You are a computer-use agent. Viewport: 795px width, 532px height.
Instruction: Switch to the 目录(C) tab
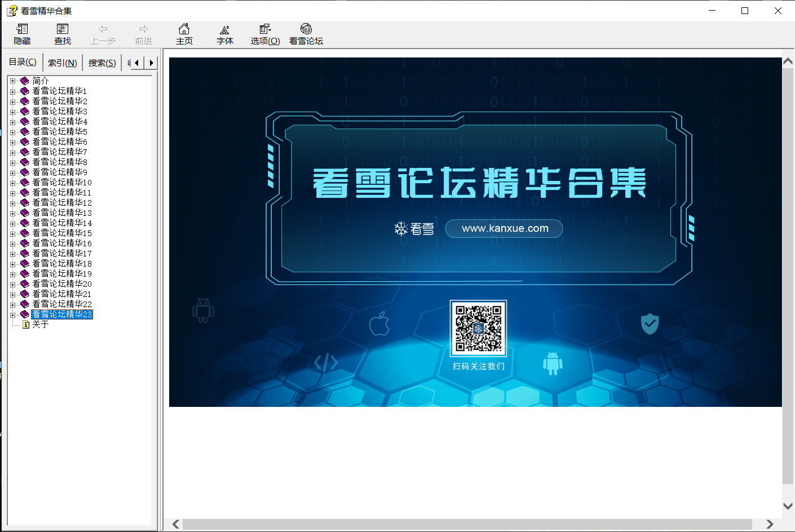pyautogui.click(x=23, y=62)
